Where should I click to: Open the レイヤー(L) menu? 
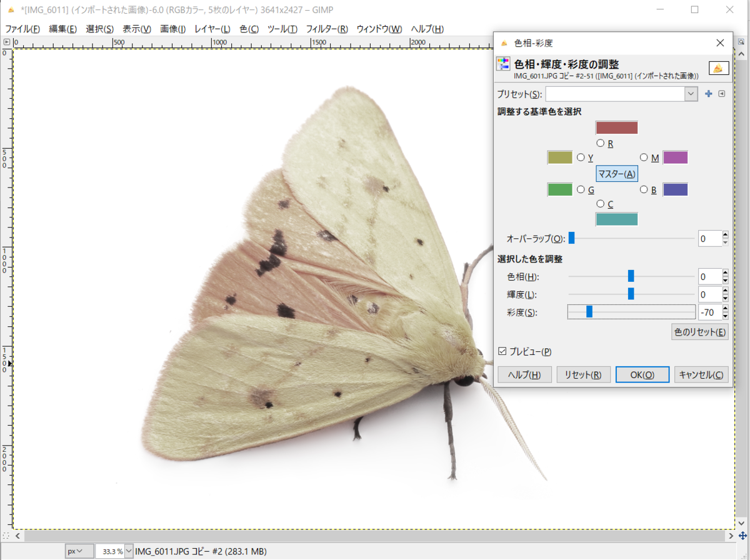pyautogui.click(x=212, y=29)
